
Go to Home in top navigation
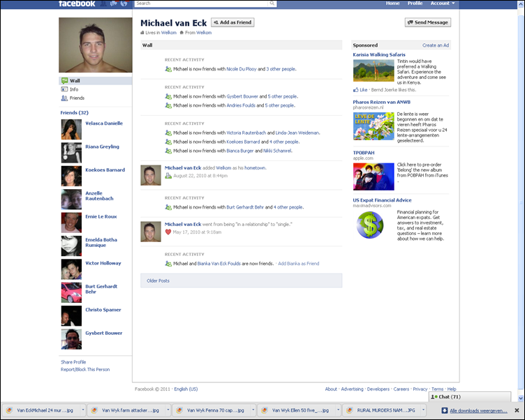click(393, 3)
